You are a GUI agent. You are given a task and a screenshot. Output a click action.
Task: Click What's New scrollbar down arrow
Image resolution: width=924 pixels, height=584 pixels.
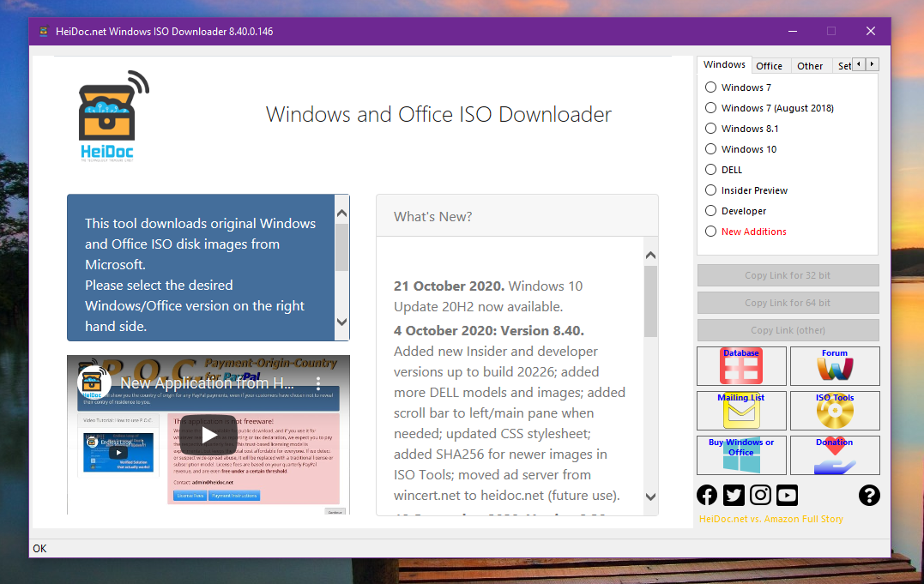click(x=650, y=497)
